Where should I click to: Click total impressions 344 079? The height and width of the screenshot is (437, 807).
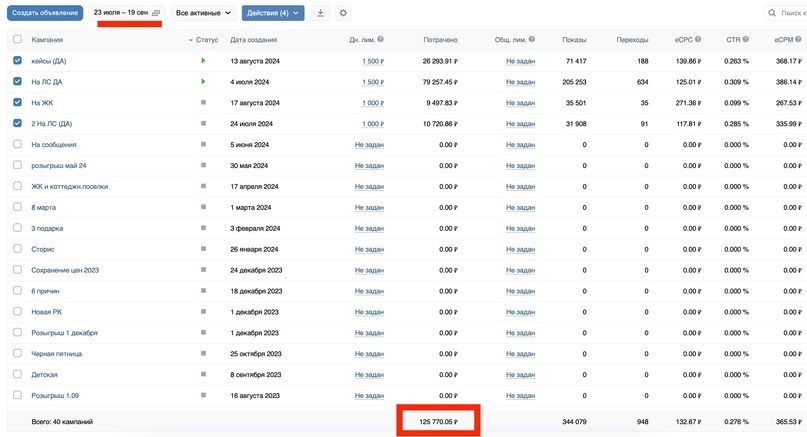pos(574,422)
